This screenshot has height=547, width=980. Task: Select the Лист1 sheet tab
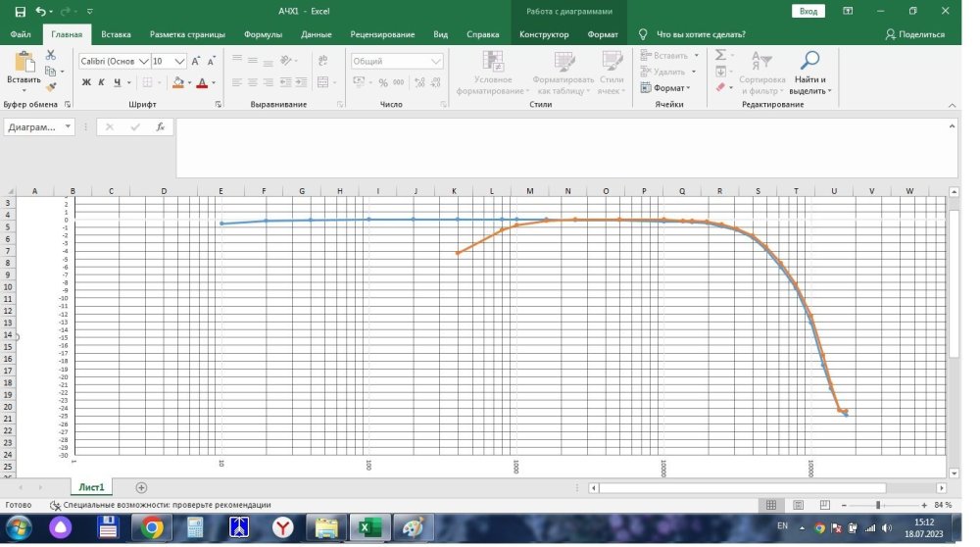(91, 487)
